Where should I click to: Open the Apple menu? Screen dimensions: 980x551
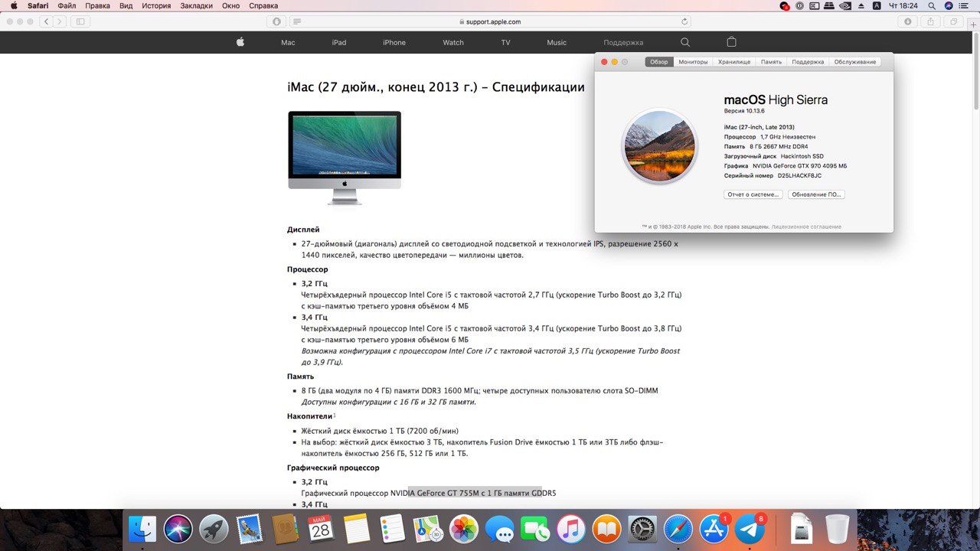click(13, 5)
